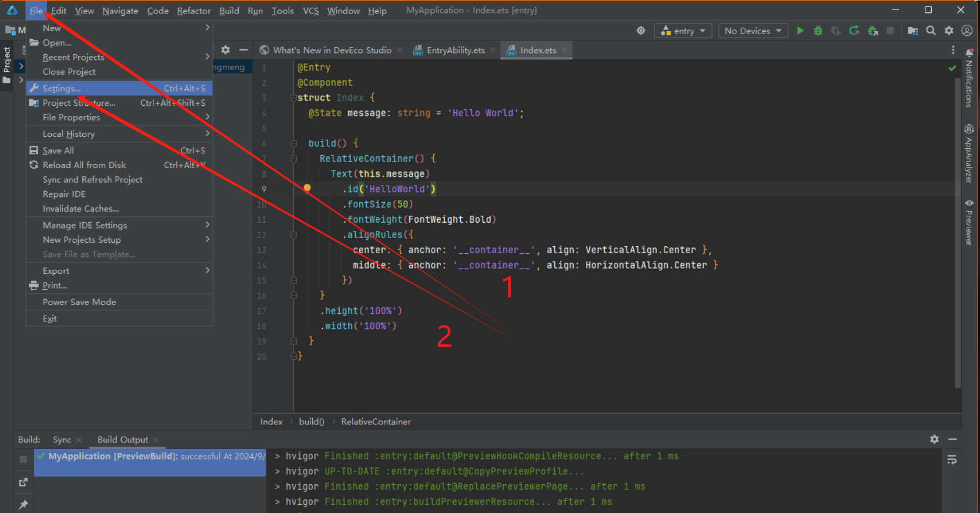Expand the Manage IDE Settings submenu
This screenshot has height=513, width=980.
pyautogui.click(x=119, y=225)
